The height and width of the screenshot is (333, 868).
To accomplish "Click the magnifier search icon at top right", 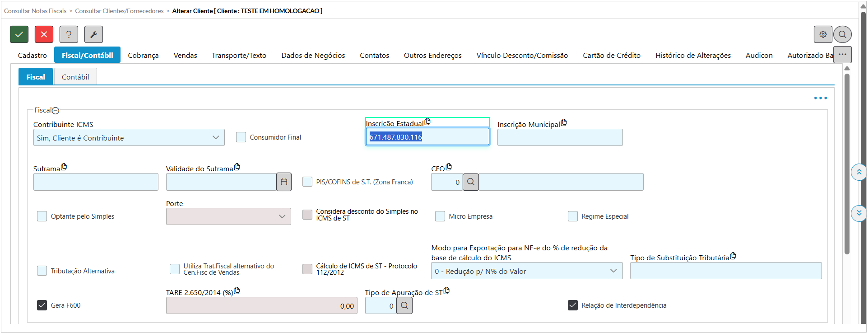I will point(842,34).
